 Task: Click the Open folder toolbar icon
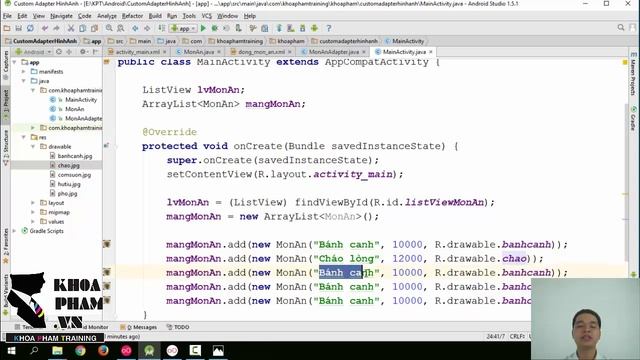7,28
